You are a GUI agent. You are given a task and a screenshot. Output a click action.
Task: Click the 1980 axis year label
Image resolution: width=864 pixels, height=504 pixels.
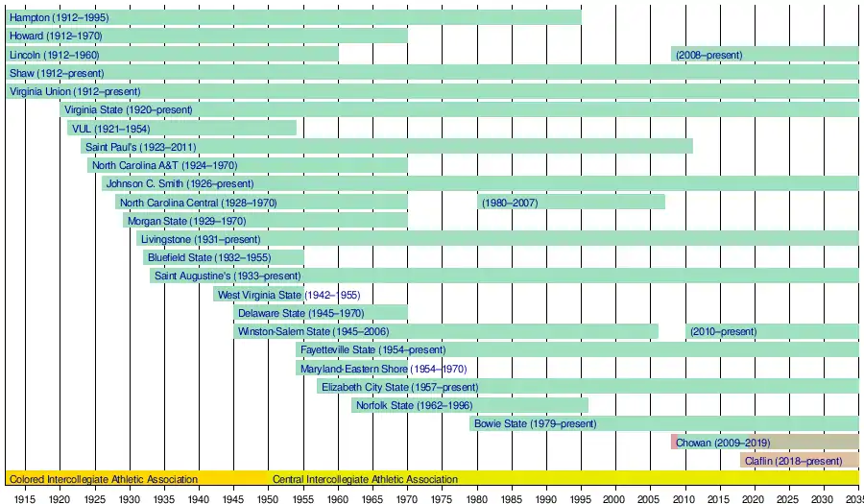477,498
